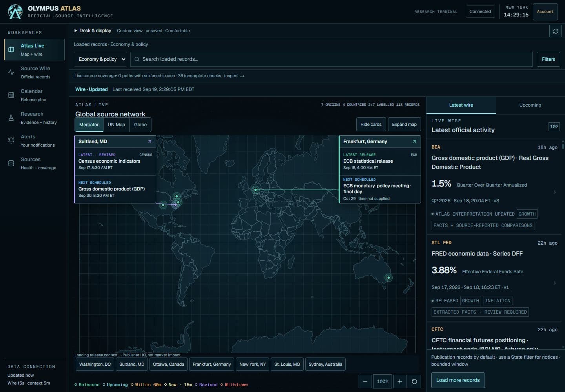Click the Sydney map marker
This screenshot has width=565, height=392.
388,278
